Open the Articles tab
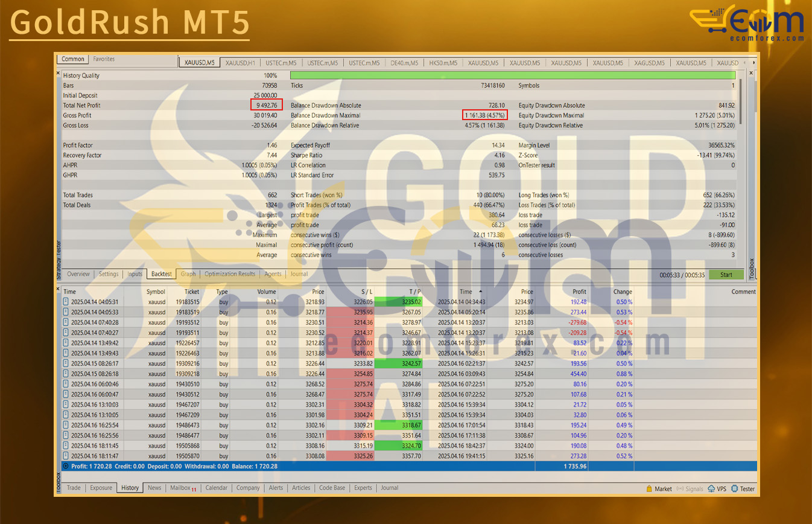 [x=301, y=488]
